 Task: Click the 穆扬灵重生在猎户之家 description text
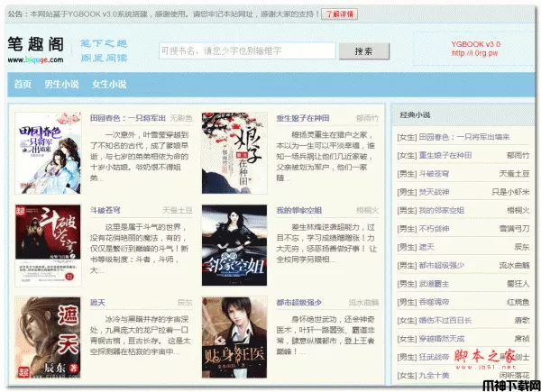(x=329, y=135)
